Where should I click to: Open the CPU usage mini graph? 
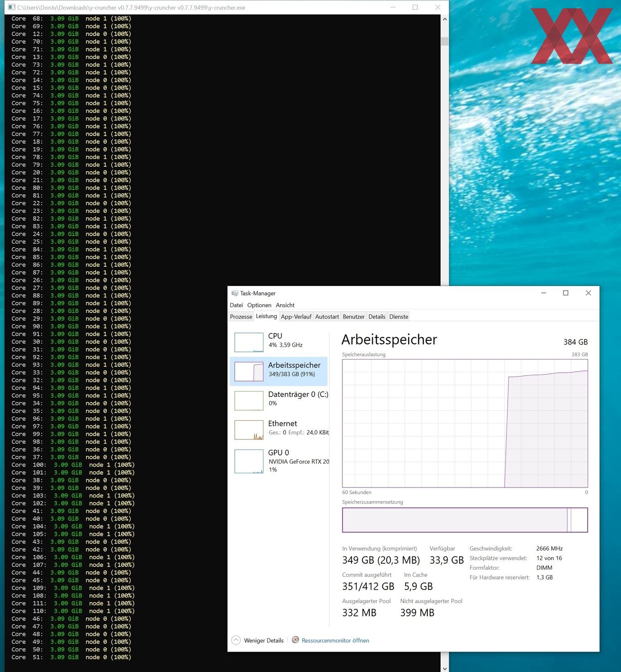point(249,342)
